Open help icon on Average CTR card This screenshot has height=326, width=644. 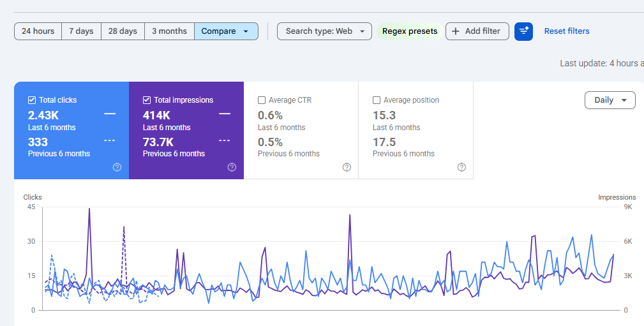click(347, 167)
